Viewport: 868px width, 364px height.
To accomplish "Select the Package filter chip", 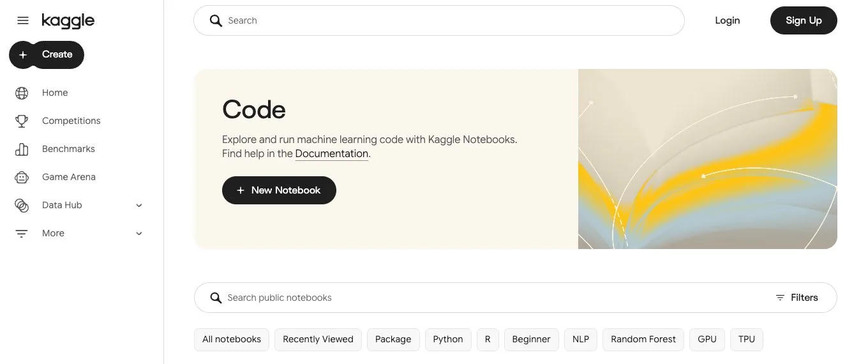I will point(393,340).
